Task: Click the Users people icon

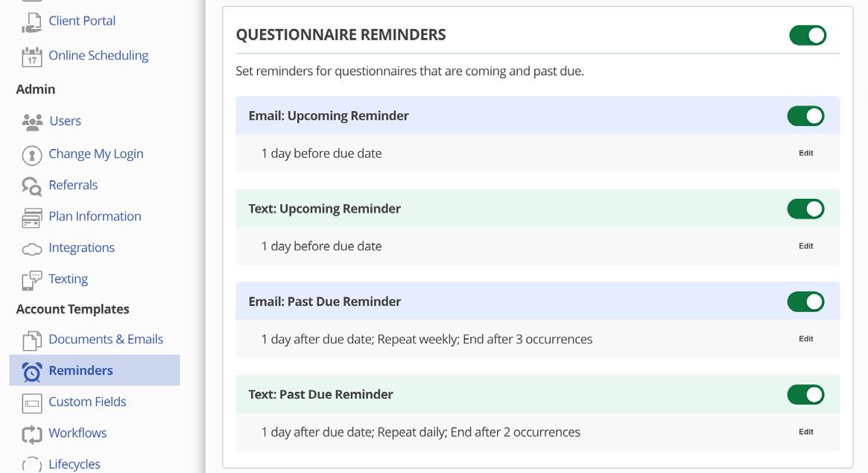Action: (32, 121)
